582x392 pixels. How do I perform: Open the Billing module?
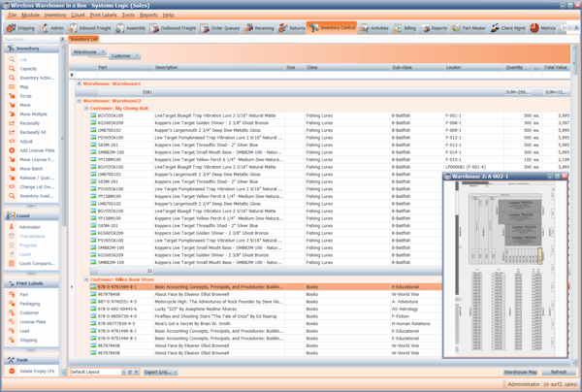[404, 28]
